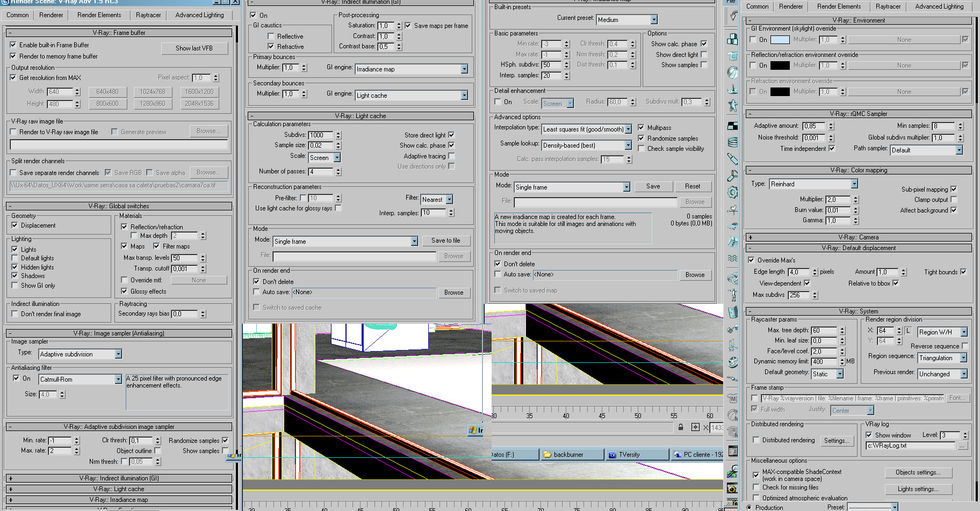
Task: Enable Render to V-Ray raw image file
Action: pyautogui.click(x=13, y=132)
